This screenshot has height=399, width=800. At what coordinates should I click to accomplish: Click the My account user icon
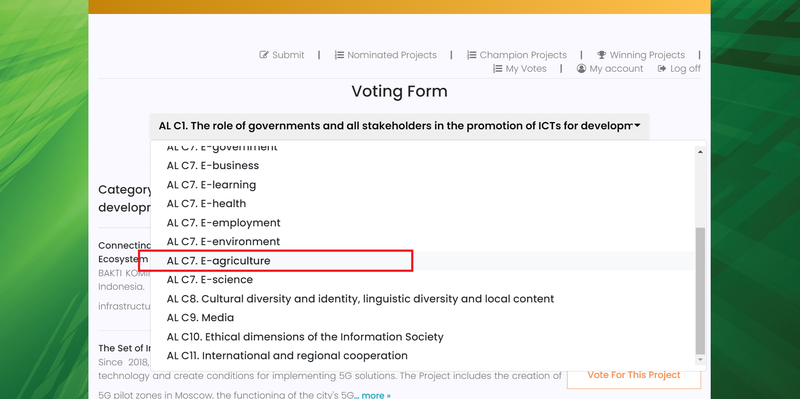[581, 68]
